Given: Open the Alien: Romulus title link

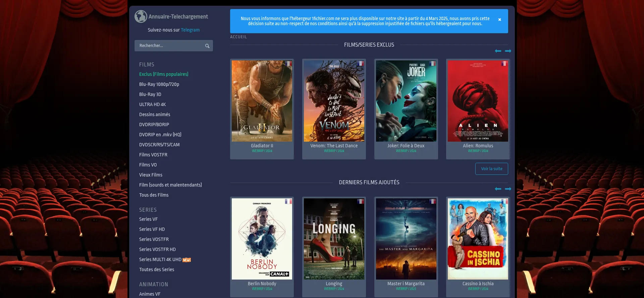Looking at the screenshot, I should (x=478, y=146).
